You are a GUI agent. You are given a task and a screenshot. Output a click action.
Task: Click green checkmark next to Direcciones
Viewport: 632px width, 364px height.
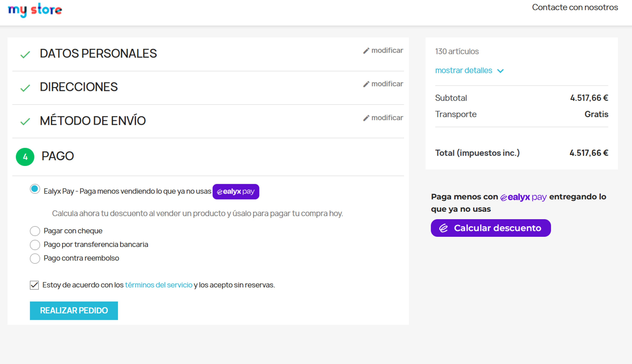coord(25,88)
